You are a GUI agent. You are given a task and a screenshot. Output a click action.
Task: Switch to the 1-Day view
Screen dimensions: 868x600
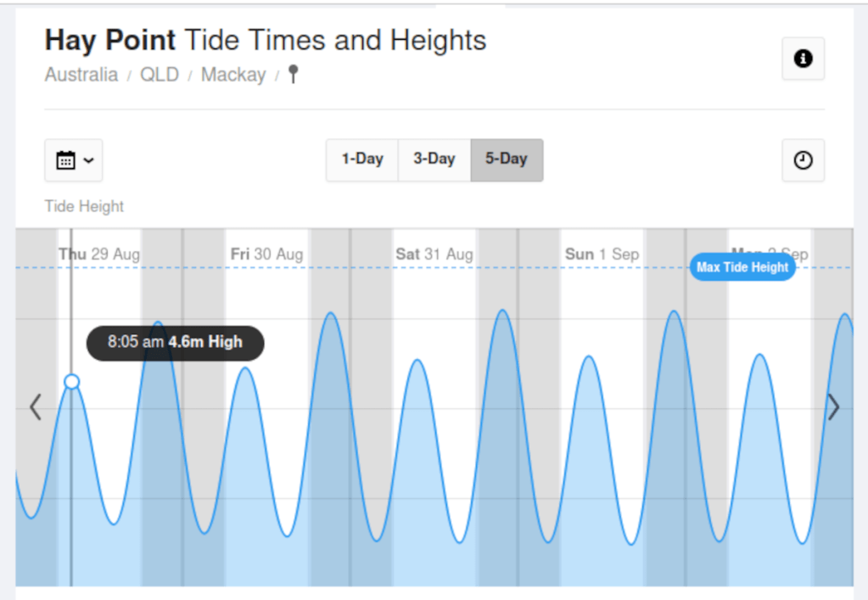coord(362,160)
